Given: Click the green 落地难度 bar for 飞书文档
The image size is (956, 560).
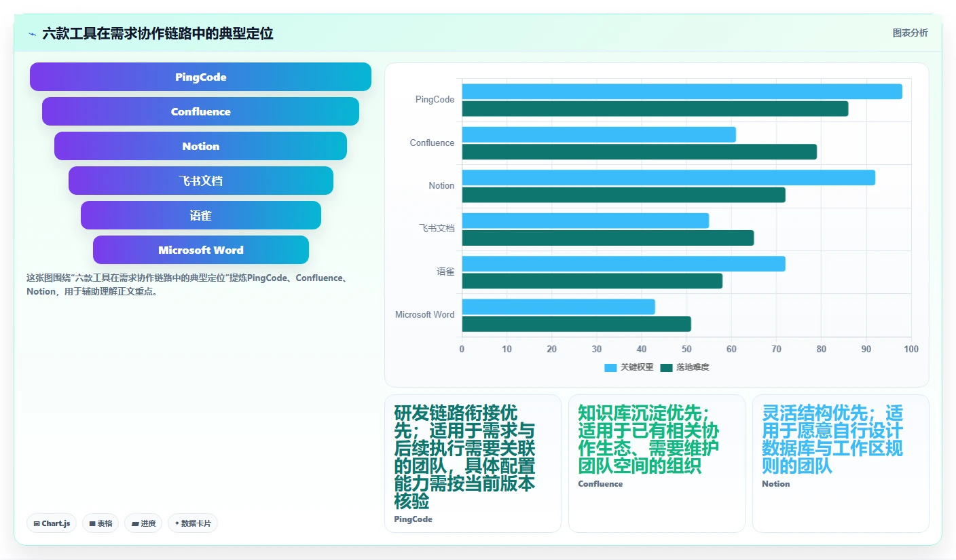Looking at the screenshot, I should [x=608, y=238].
